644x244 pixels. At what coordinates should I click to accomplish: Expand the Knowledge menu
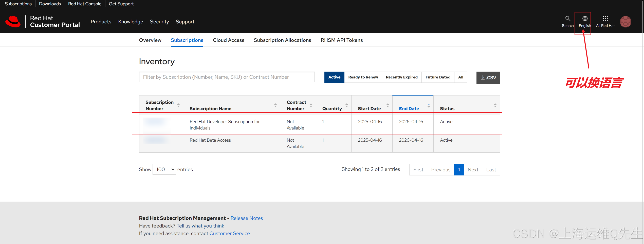click(131, 22)
